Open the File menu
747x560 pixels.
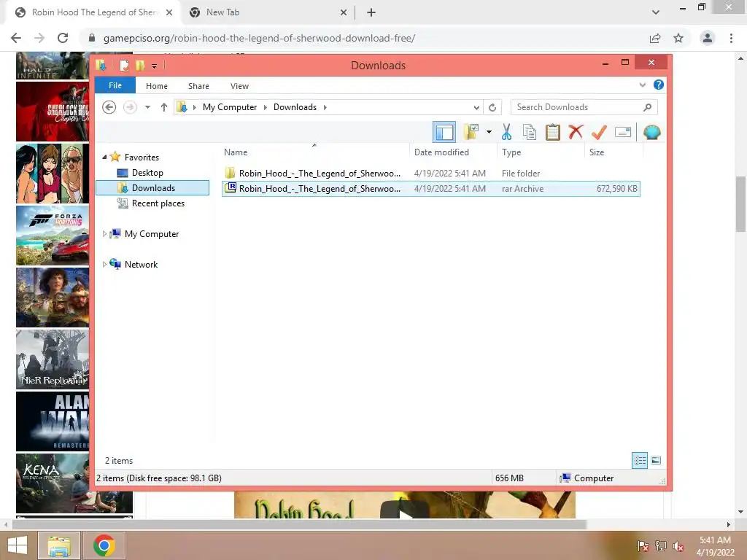115,86
